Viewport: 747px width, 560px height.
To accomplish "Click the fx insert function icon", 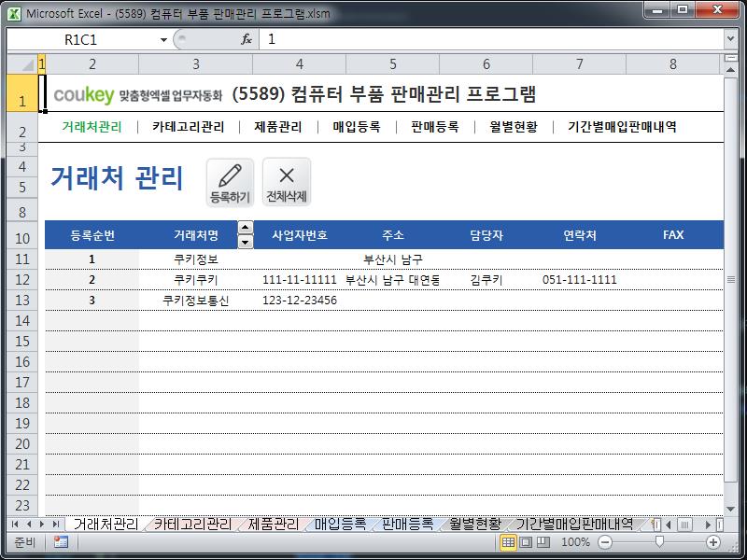I will [x=247, y=39].
